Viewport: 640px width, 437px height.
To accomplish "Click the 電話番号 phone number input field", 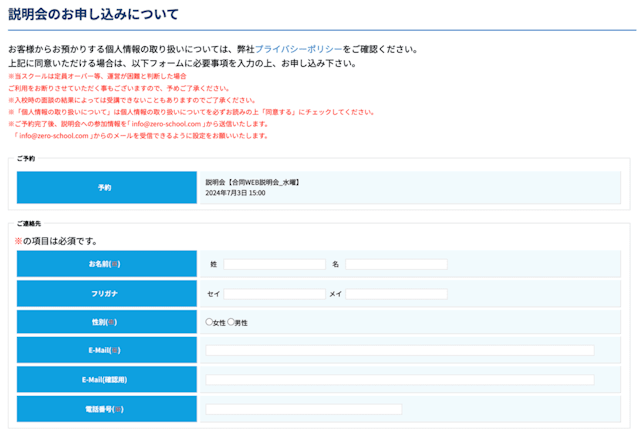I will click(304, 409).
